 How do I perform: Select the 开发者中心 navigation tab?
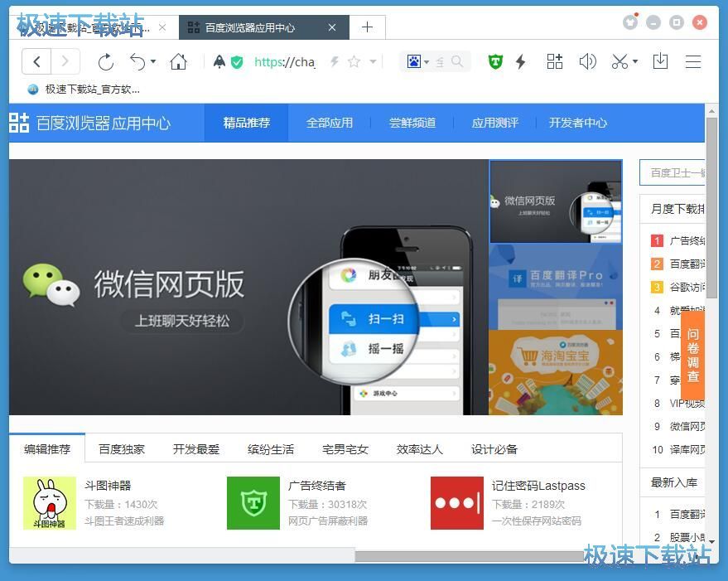coord(578,123)
